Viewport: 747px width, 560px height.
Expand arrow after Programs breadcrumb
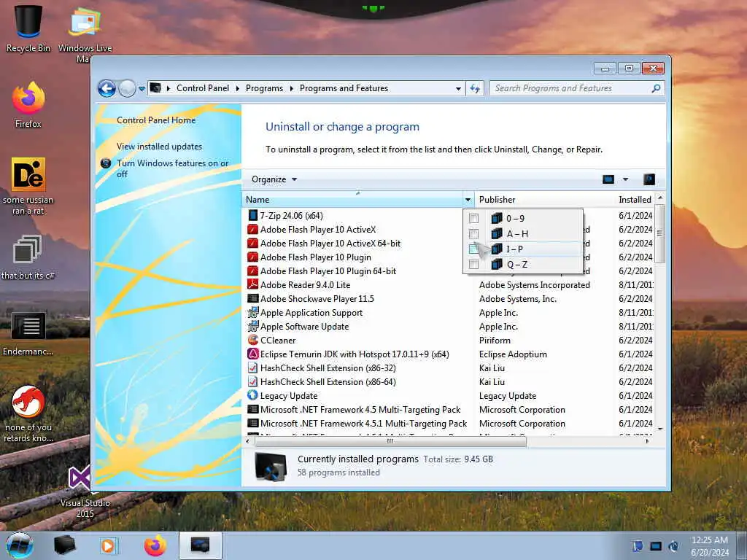291,88
